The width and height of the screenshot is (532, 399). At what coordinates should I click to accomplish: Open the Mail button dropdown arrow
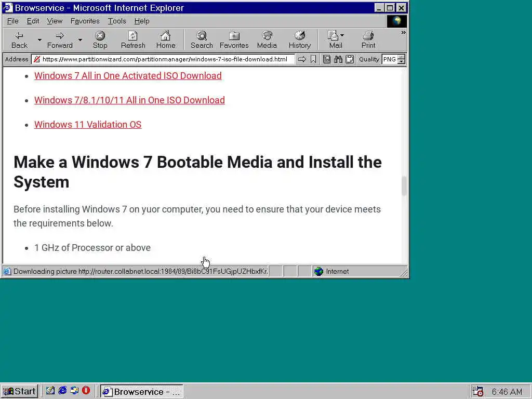342,35
